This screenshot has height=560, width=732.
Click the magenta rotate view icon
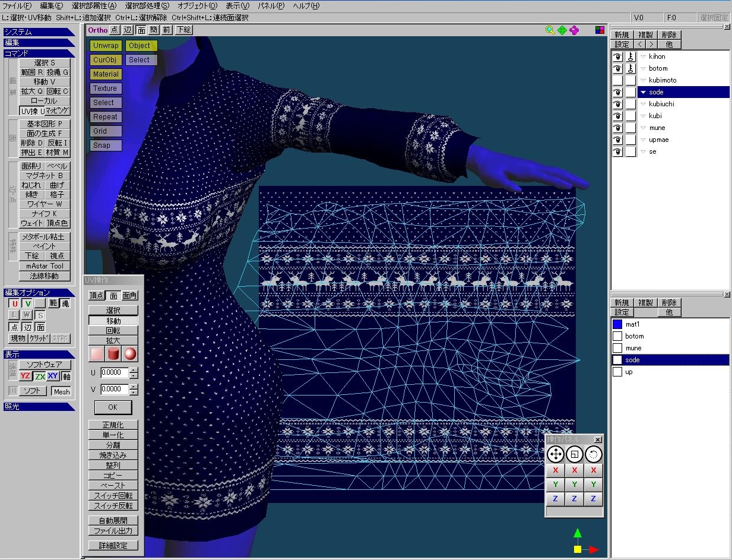click(x=573, y=30)
